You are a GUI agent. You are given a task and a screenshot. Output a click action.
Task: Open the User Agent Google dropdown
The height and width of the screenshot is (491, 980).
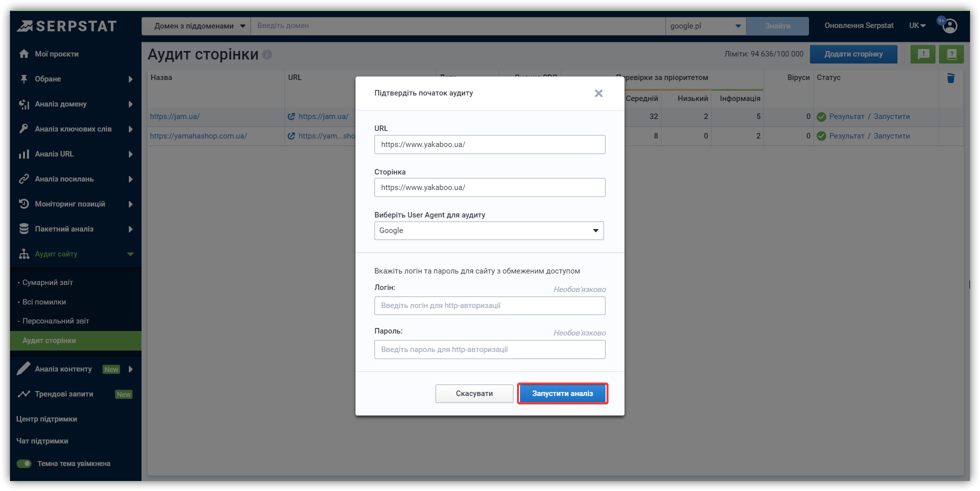pyautogui.click(x=489, y=230)
